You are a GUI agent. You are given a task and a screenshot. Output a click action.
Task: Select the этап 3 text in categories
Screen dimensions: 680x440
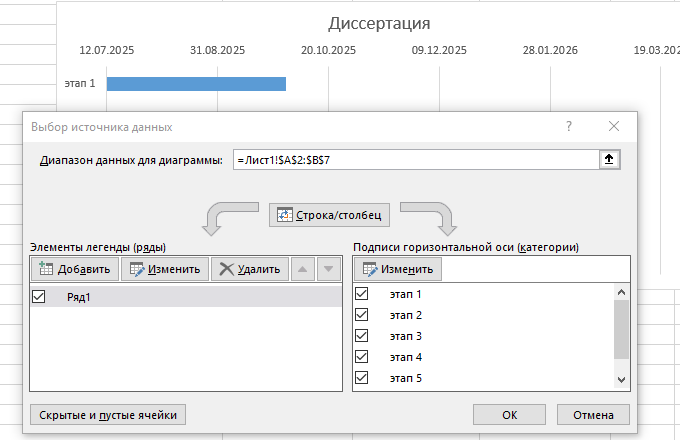[x=405, y=336]
